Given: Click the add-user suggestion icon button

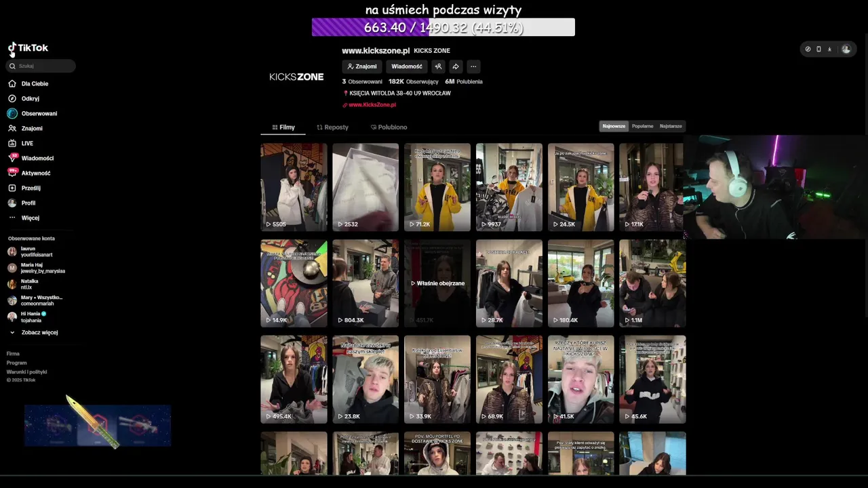Looking at the screenshot, I should coord(438,66).
